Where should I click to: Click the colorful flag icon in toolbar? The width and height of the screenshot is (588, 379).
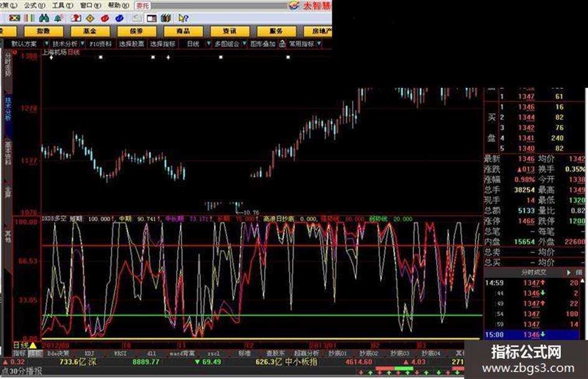click(15, 18)
